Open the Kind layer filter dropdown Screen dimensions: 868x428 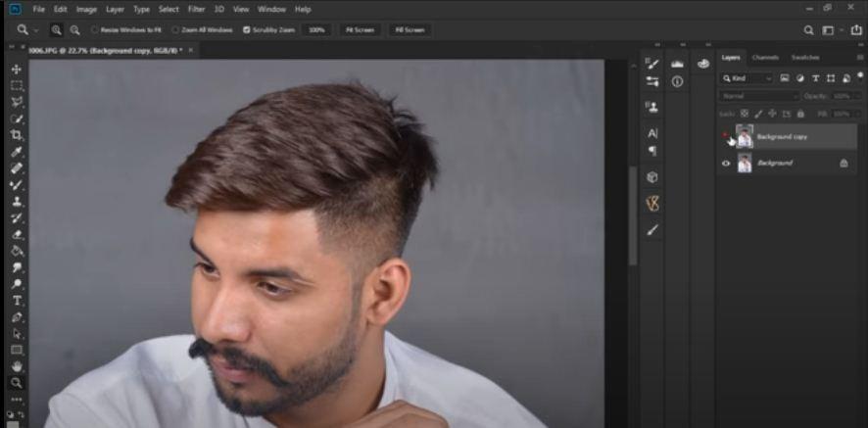coord(747,78)
